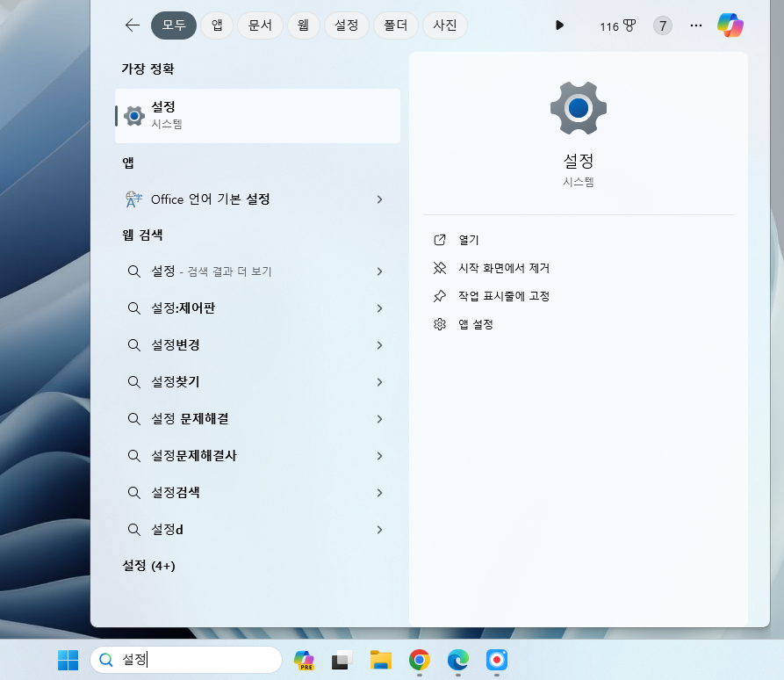784x680 pixels.
Task: Open the screen recorder app in the taskbar
Action: pyautogui.click(x=497, y=660)
